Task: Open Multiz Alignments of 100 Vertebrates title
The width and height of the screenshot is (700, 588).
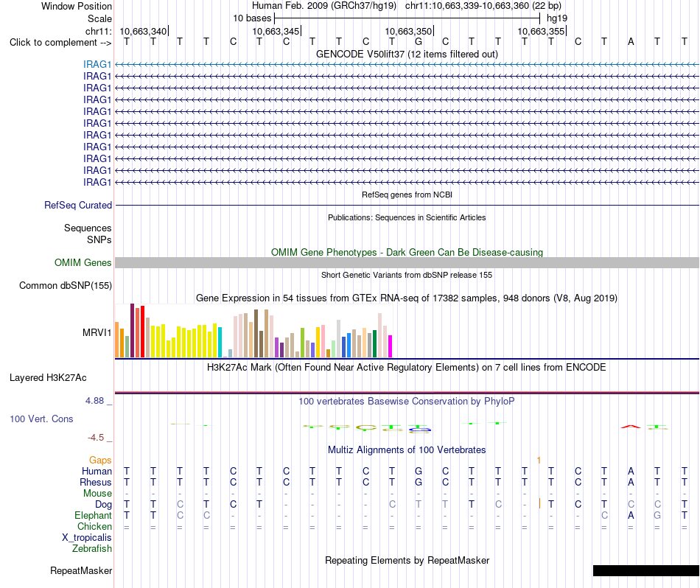Action: point(407,449)
